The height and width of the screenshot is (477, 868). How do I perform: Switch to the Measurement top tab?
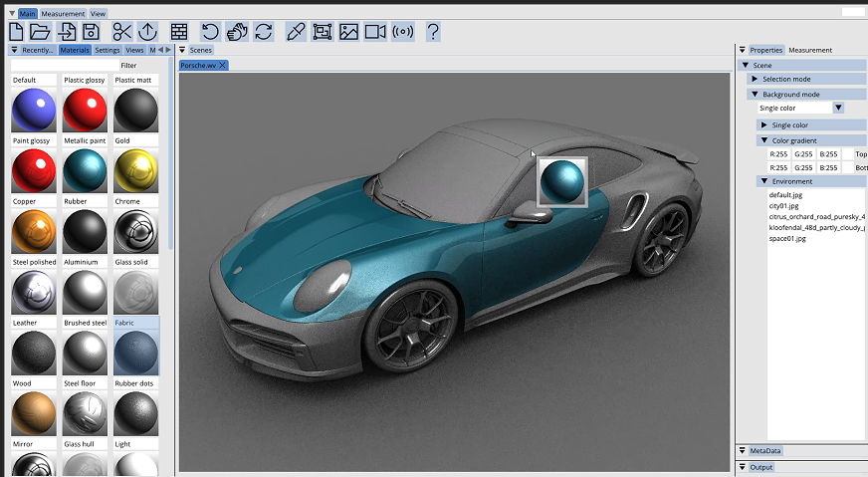coord(63,13)
